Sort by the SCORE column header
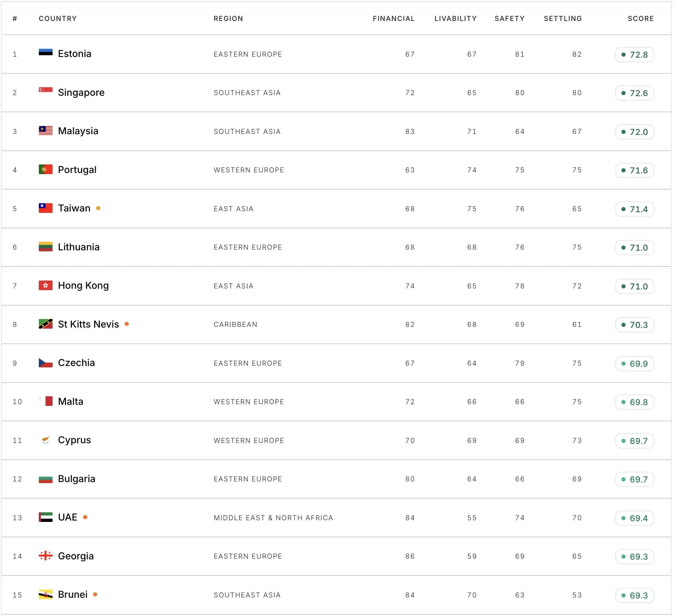The width and height of the screenshot is (674, 616). click(641, 19)
